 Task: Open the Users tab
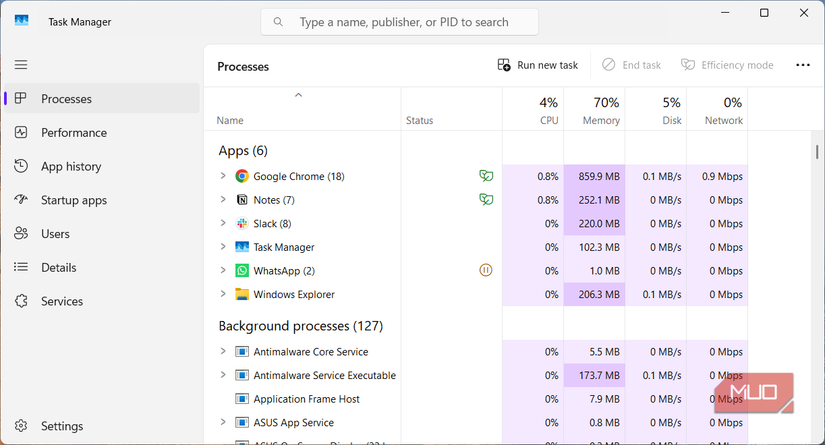point(102,234)
